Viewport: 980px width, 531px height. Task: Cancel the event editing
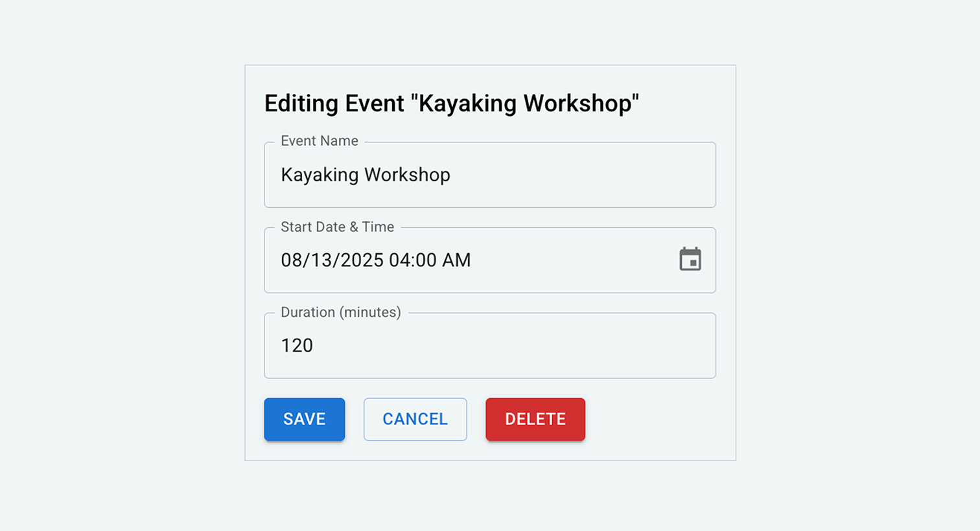[415, 419]
